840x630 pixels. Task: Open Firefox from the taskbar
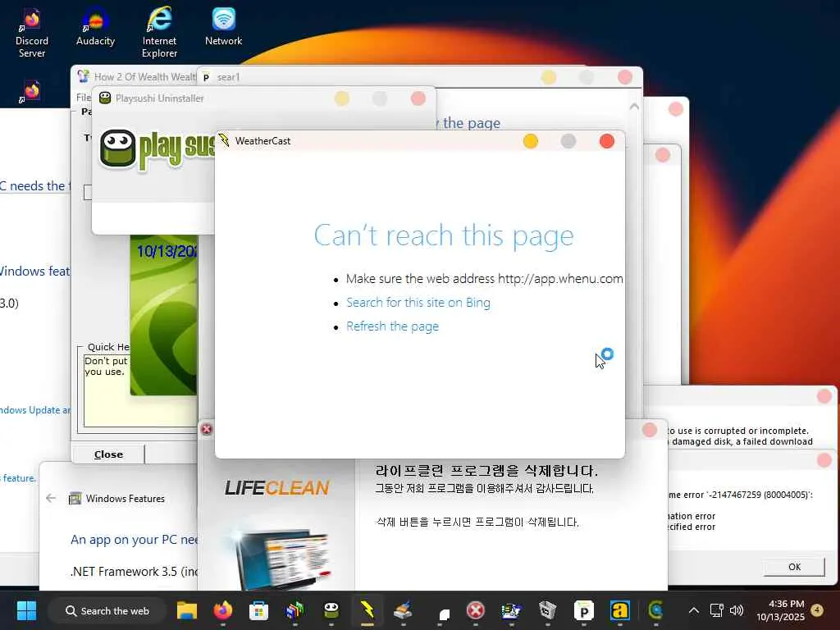[x=223, y=610]
